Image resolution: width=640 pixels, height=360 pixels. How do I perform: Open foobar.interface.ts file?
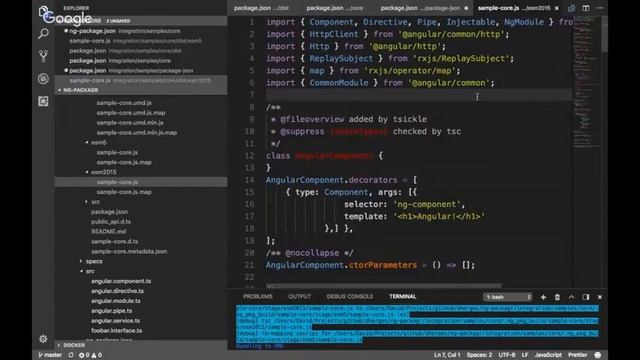(x=116, y=331)
